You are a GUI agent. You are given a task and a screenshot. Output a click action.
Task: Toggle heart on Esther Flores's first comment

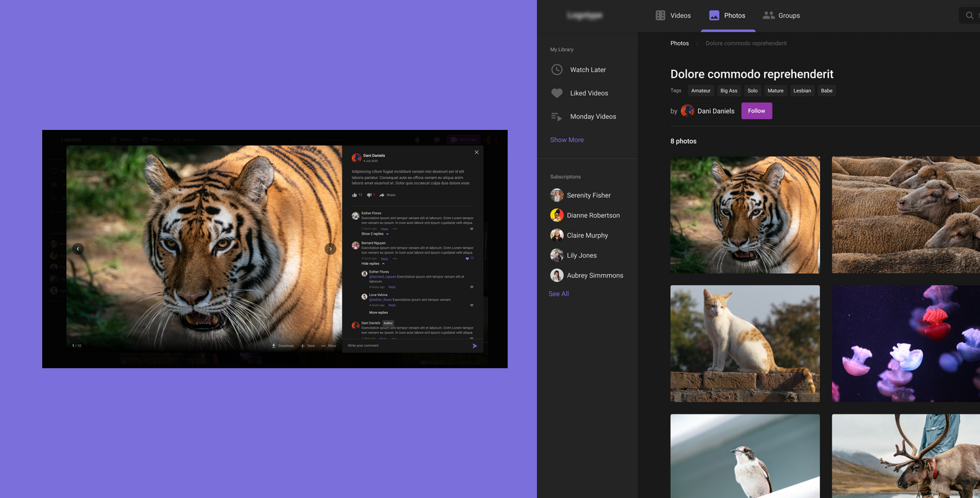[x=472, y=229]
